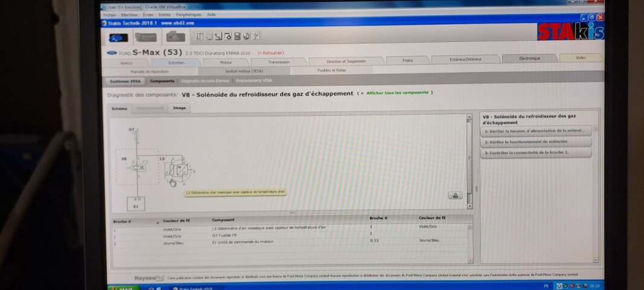The width and height of the screenshot is (644, 290).
Task: Open step 3 Contrôler la connectivité de la broche
Action: (536, 153)
